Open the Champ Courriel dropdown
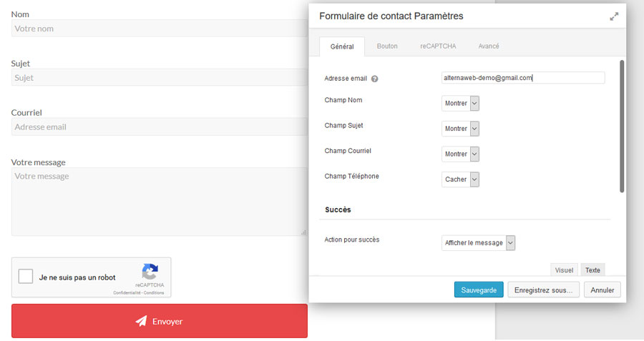The width and height of the screenshot is (644, 341). (x=460, y=154)
